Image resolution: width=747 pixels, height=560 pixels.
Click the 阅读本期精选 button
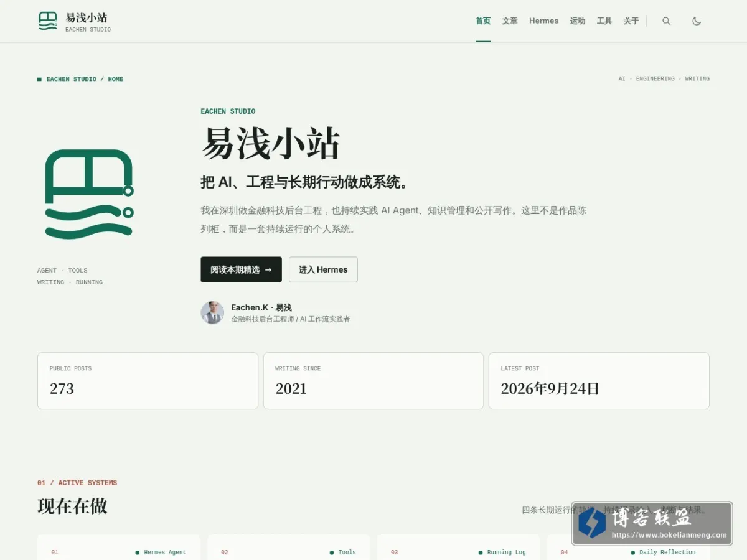click(x=241, y=269)
